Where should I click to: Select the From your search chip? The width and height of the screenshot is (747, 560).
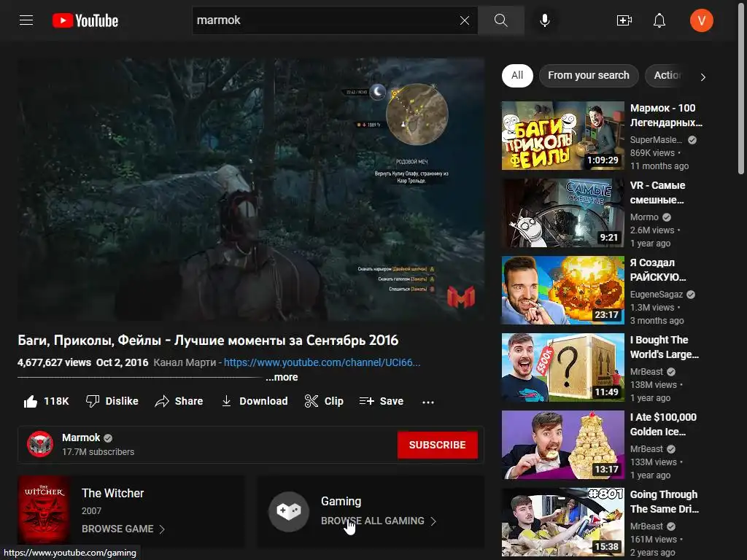(x=589, y=75)
